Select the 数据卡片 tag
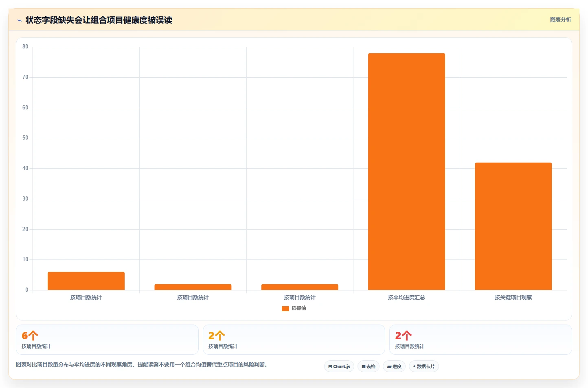 pyautogui.click(x=424, y=366)
